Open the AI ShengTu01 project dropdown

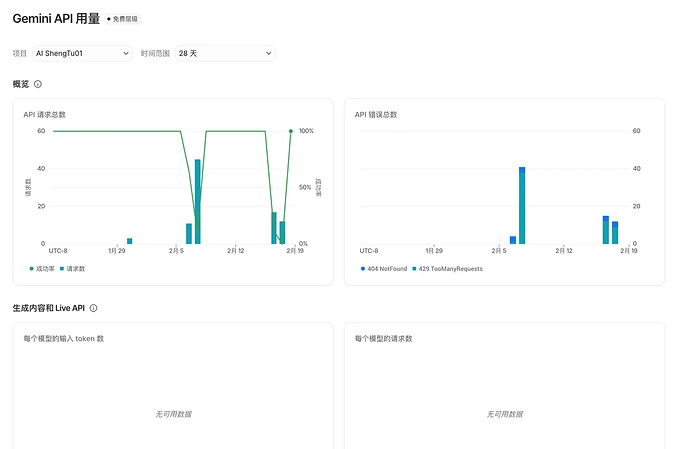coord(82,53)
